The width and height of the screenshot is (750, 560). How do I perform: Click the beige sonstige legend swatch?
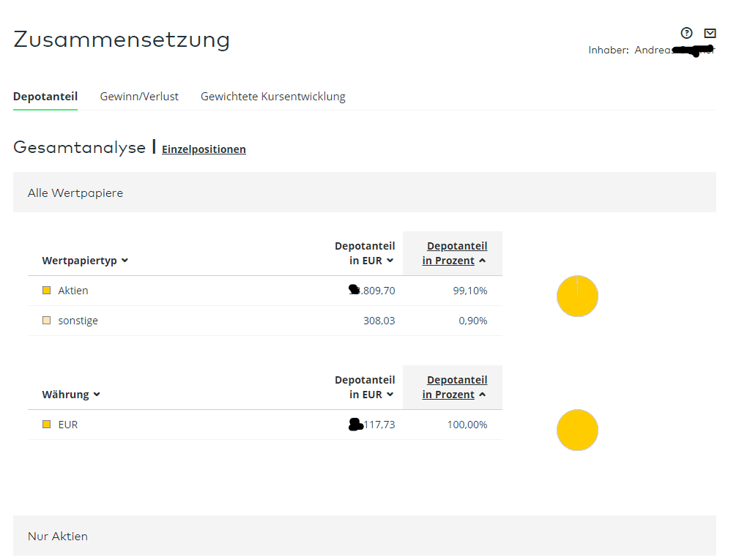(47, 321)
